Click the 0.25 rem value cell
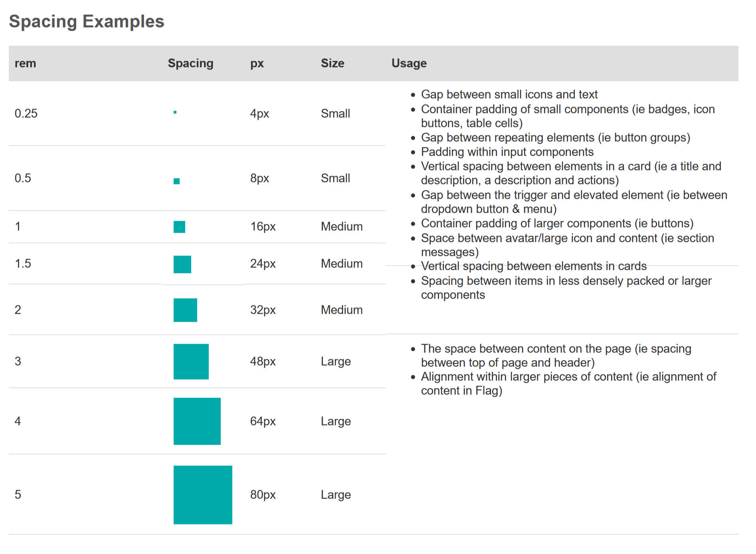This screenshot has height=554, width=756. click(x=26, y=113)
